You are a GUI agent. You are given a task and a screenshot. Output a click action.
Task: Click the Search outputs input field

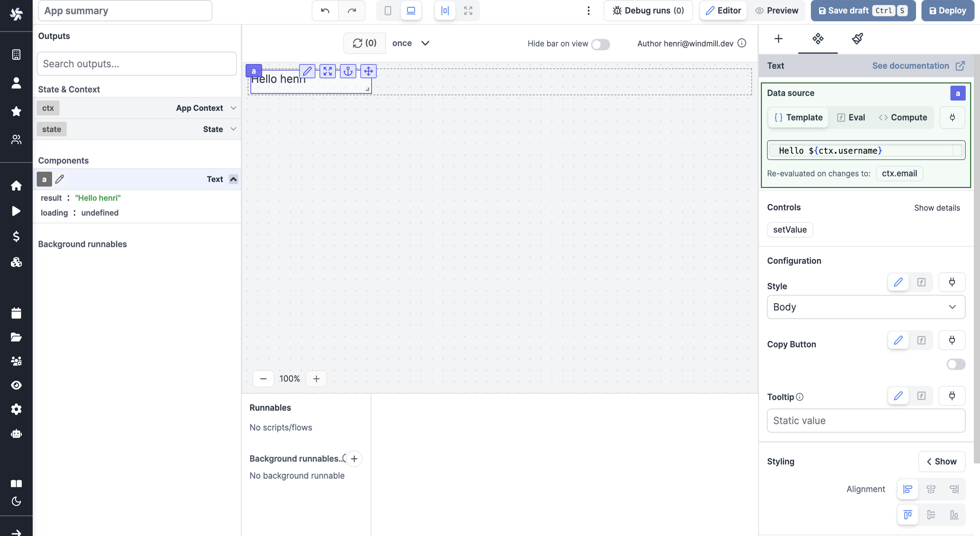(x=136, y=64)
